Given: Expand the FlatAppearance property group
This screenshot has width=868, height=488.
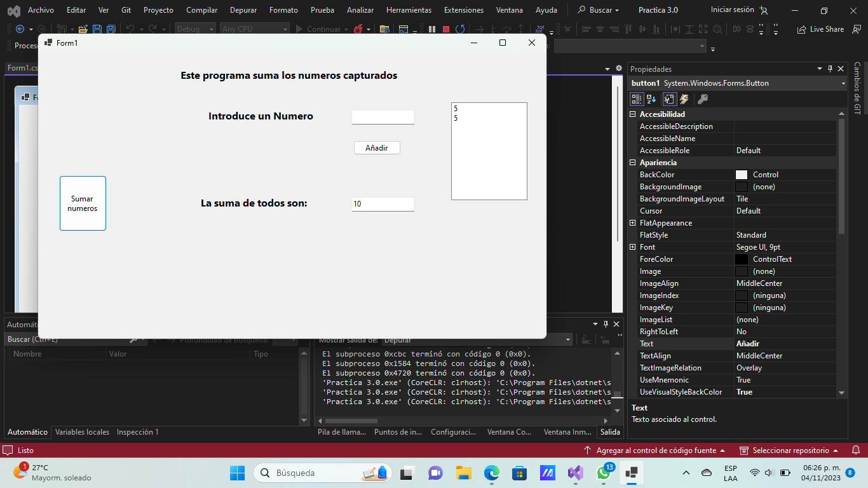Looking at the screenshot, I should click(x=632, y=222).
